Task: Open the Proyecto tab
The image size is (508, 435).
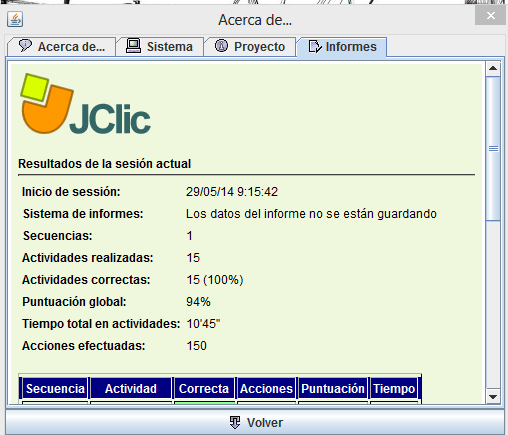Action: click(x=250, y=47)
